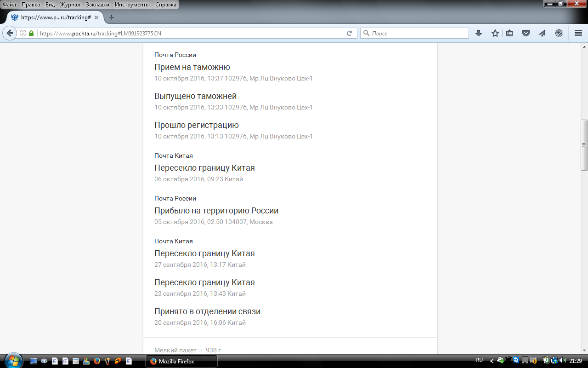
Task: Open the Закладки menu
Action: point(96,5)
